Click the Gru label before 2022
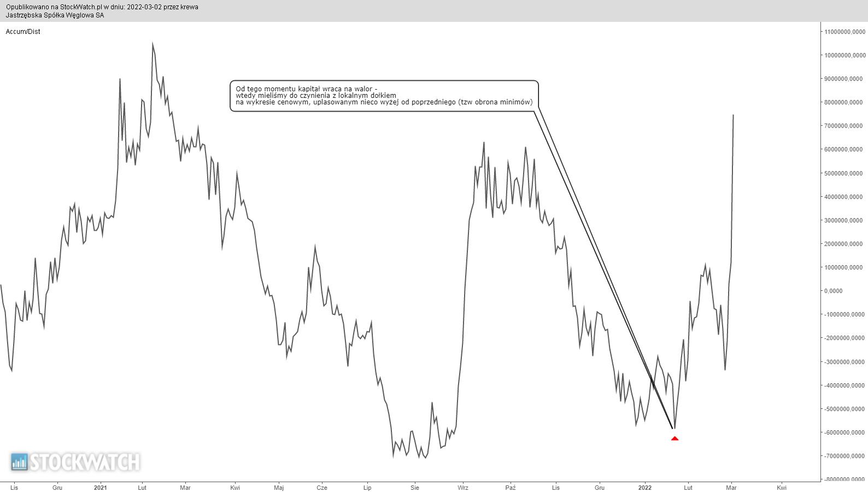This screenshot has height=492, width=868. pos(600,488)
